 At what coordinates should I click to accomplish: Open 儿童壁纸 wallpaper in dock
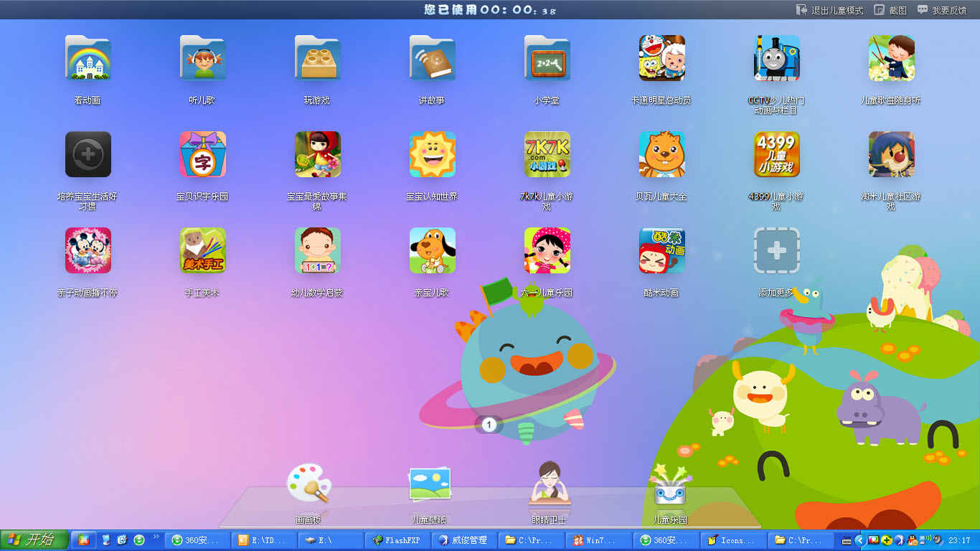click(x=429, y=484)
